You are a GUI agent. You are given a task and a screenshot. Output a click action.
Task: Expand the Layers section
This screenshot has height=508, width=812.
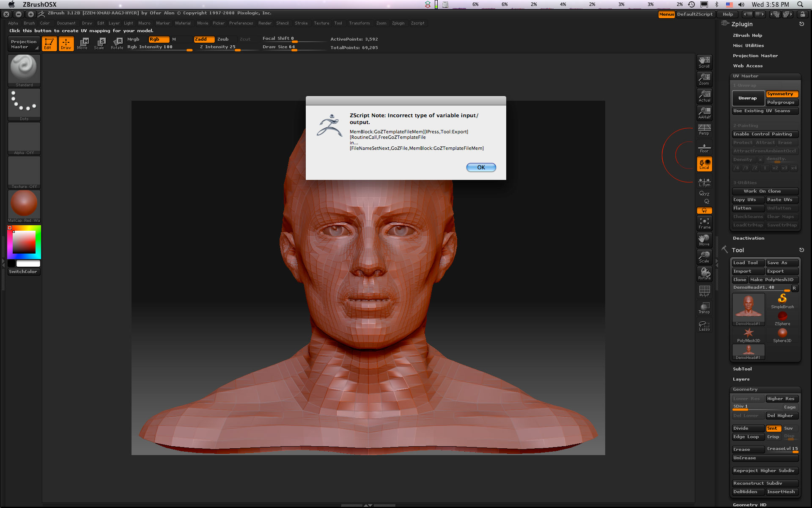(x=741, y=379)
